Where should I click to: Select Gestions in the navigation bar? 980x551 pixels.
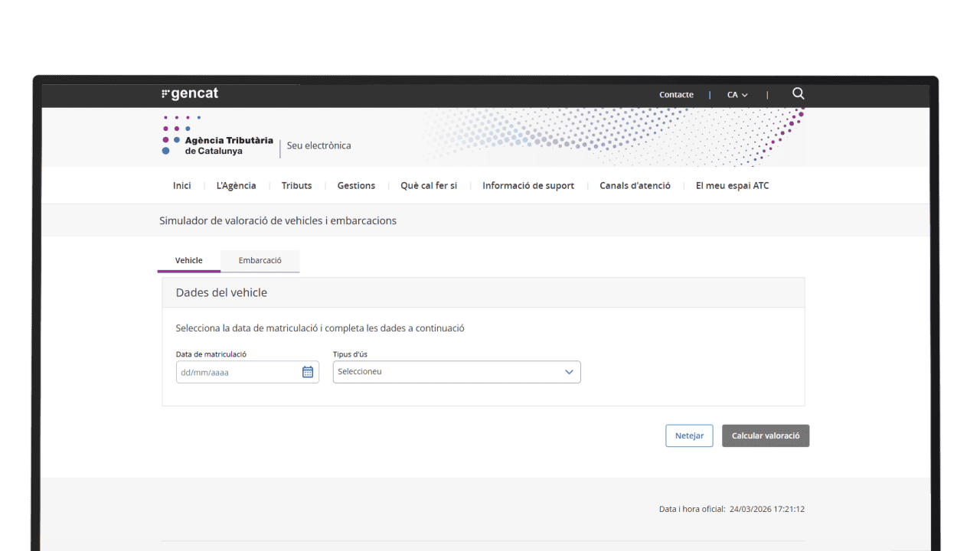[x=356, y=185]
